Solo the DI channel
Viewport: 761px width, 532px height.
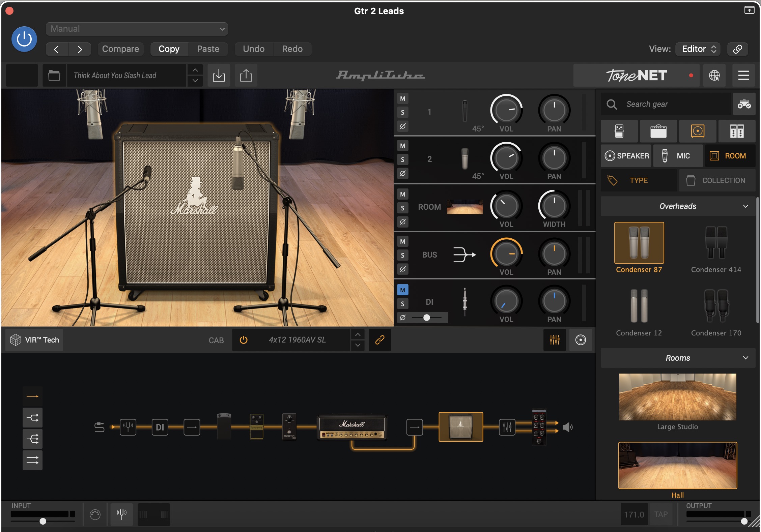tap(402, 304)
